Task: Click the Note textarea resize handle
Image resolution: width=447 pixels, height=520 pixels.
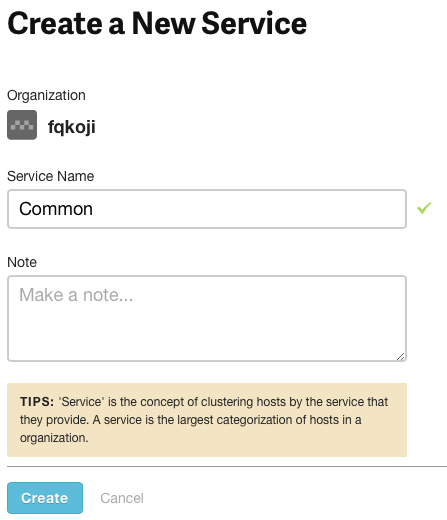Action: point(401,356)
